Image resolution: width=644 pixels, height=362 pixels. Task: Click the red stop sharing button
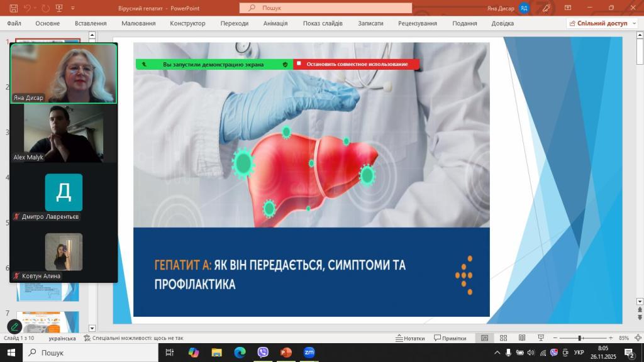click(356, 64)
